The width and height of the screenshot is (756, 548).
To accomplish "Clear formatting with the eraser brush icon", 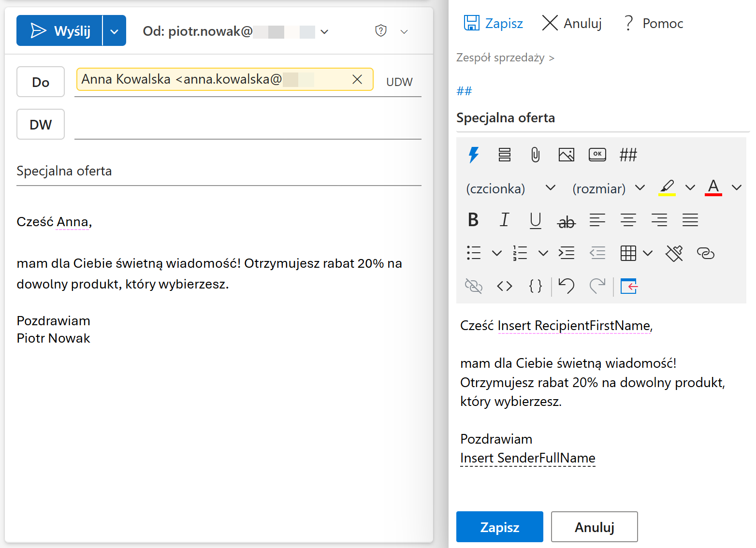I will pyautogui.click(x=674, y=253).
